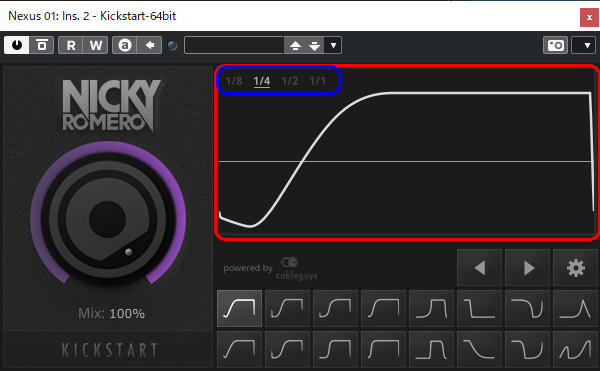Click the preset name input field
600x371 pixels.
[x=234, y=45]
